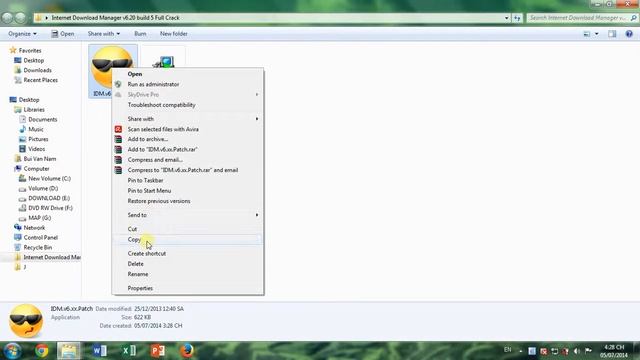Click the New folder button

(x=173, y=34)
